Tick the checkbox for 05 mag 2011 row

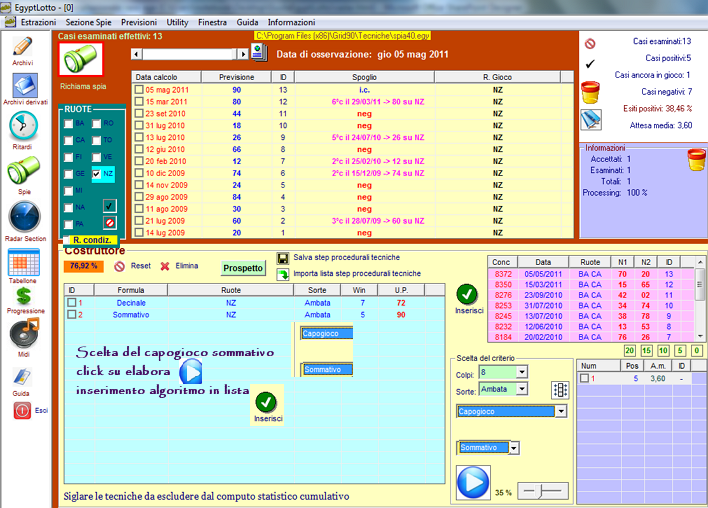(x=139, y=89)
